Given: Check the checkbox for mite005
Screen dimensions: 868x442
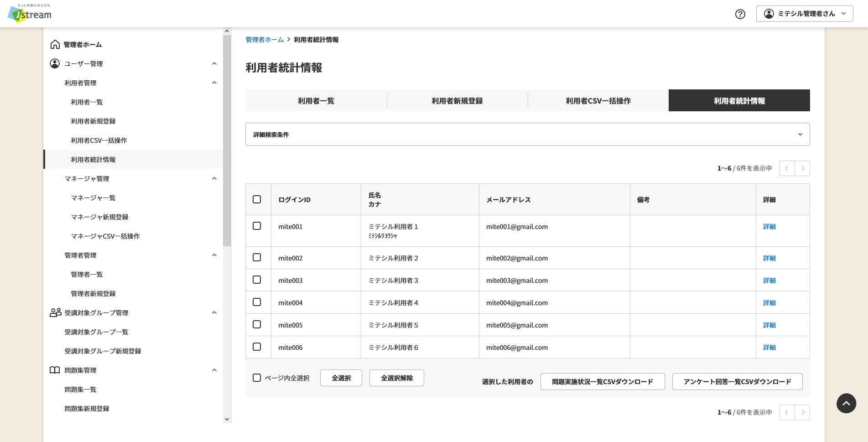Looking at the screenshot, I should (257, 324).
